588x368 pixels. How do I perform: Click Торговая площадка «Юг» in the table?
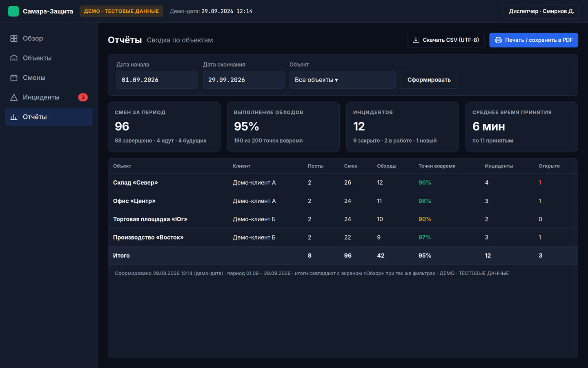point(150,219)
